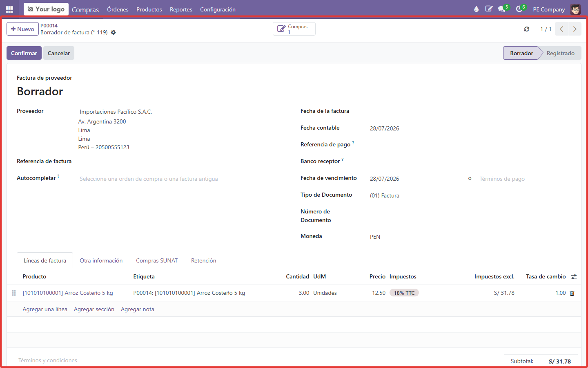Click the 18% TTC tax tag
The height and width of the screenshot is (368, 588).
(404, 293)
